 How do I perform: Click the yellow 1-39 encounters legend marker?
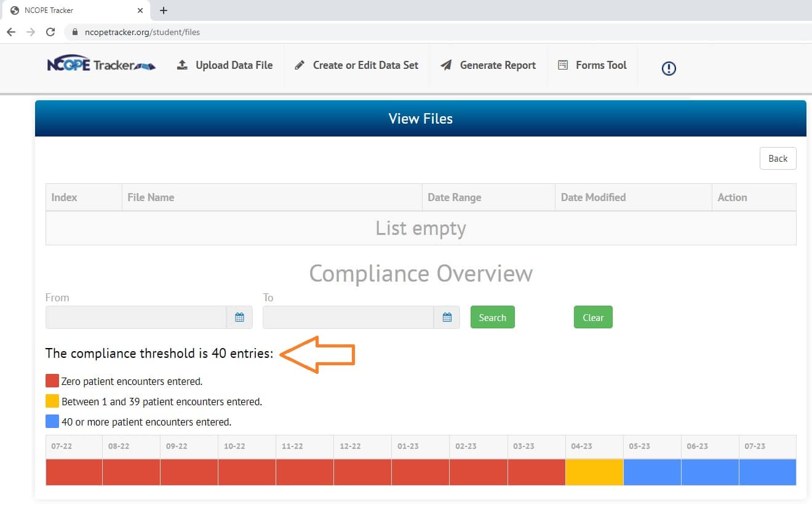pyautogui.click(x=51, y=400)
